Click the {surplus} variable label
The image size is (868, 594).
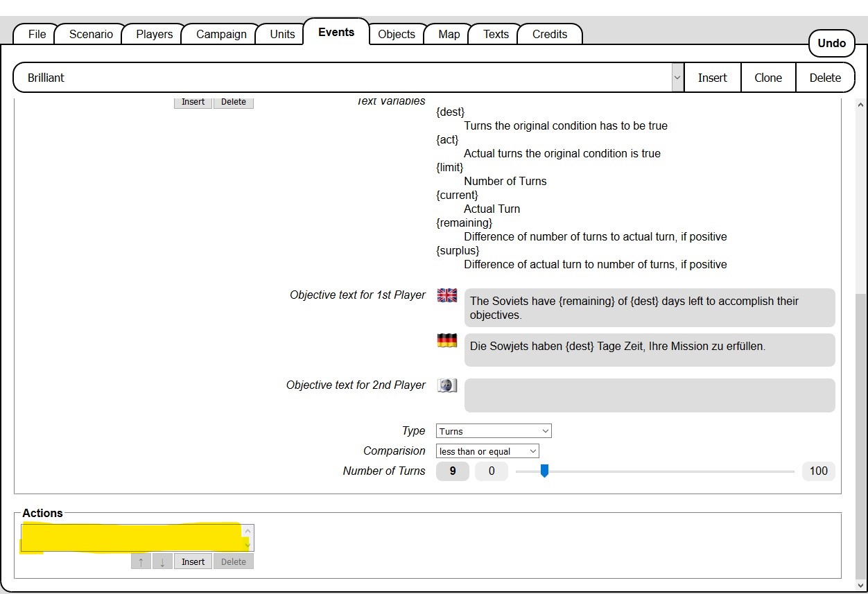(x=458, y=250)
